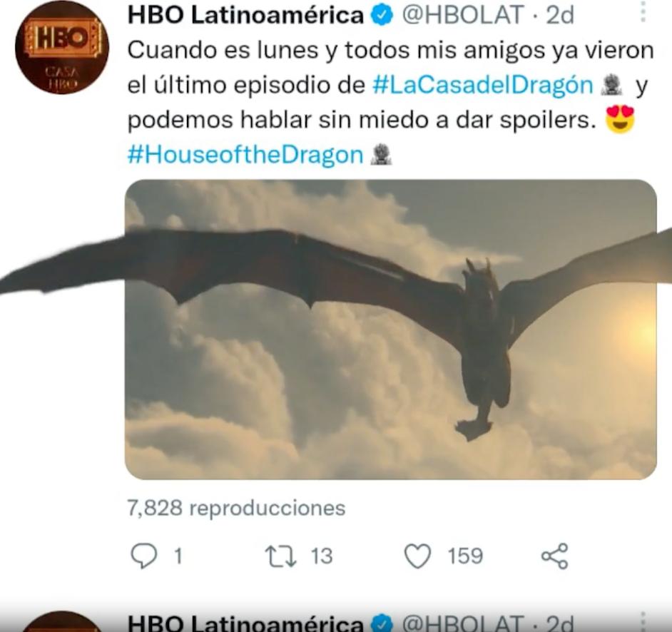Image resolution: width=672 pixels, height=632 pixels.
Task: Click the HBO Casa profile avatar
Action: coord(62,47)
